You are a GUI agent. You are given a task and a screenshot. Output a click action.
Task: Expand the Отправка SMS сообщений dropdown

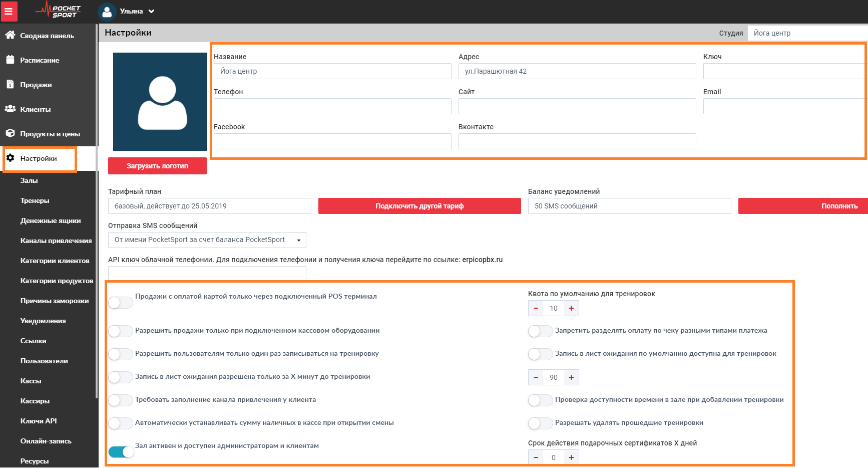click(x=207, y=240)
